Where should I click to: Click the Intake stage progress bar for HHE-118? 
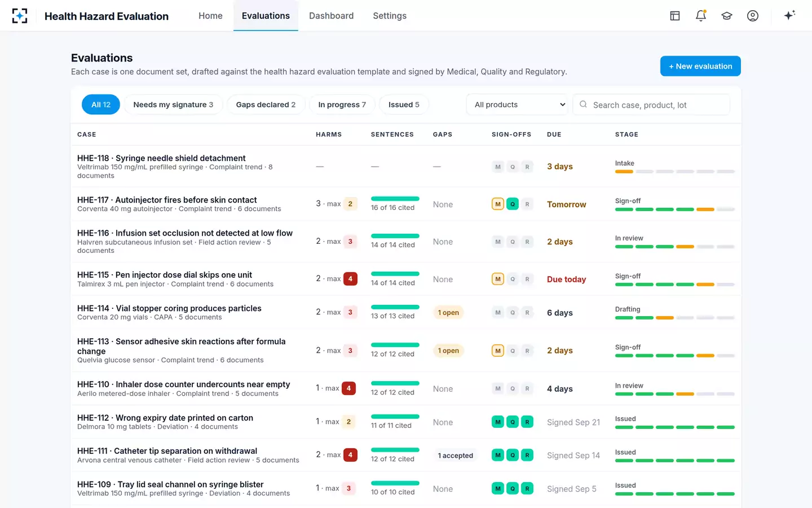pos(675,172)
